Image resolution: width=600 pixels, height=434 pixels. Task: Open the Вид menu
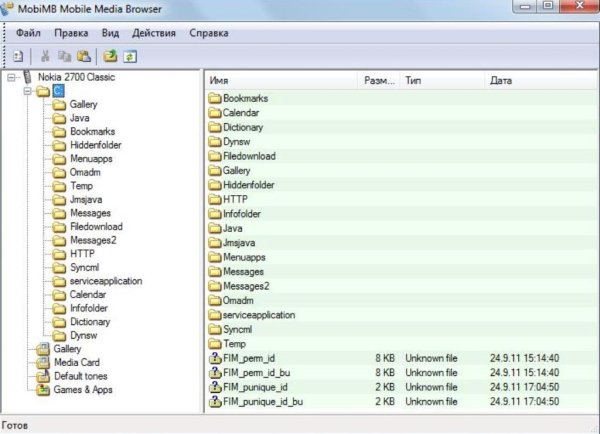click(x=110, y=33)
